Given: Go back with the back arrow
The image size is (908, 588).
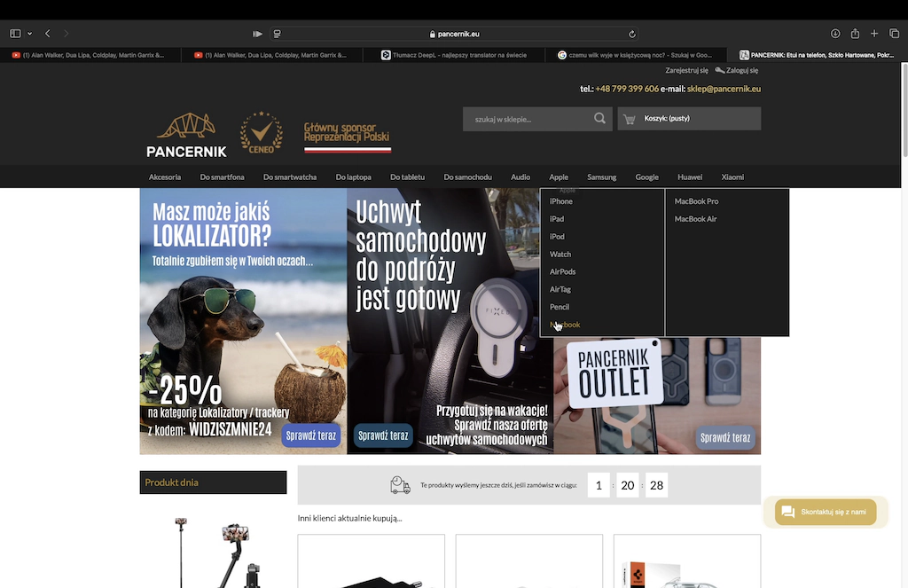Looking at the screenshot, I should click(x=48, y=34).
